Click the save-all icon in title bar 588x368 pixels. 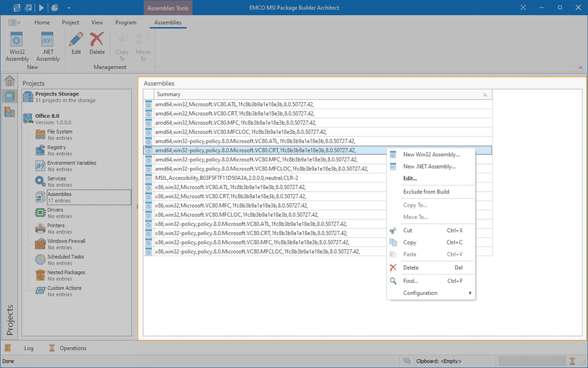pyautogui.click(x=28, y=7)
